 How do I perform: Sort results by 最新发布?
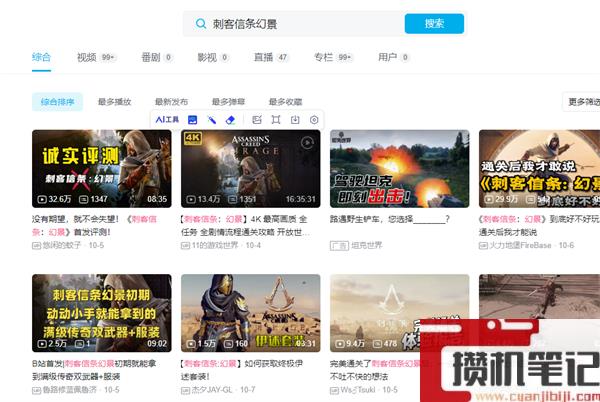(171, 102)
